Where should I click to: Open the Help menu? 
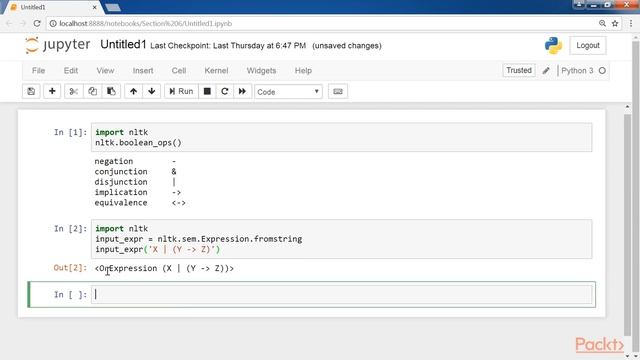(303, 71)
